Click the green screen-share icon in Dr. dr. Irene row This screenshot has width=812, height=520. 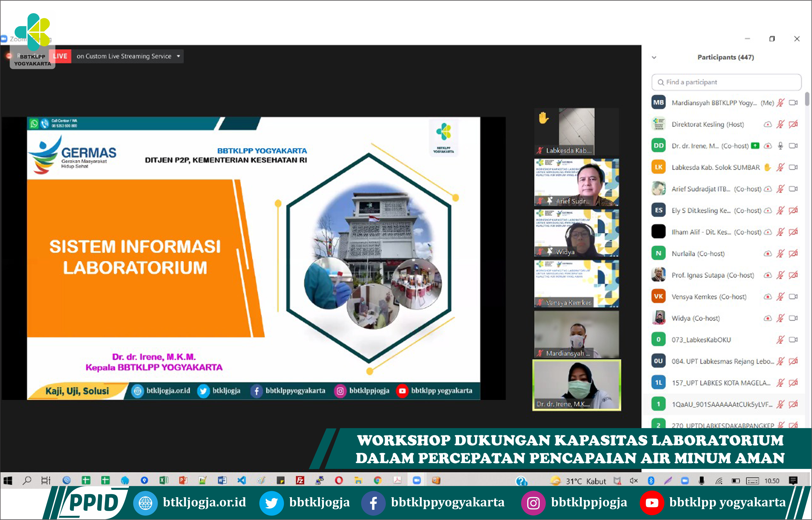755,146
